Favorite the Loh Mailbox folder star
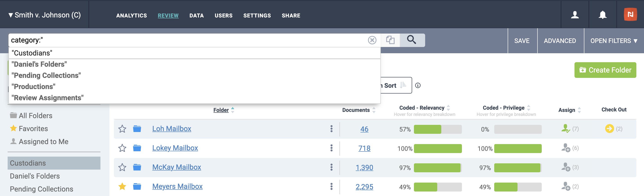644x196 pixels. 122,129
